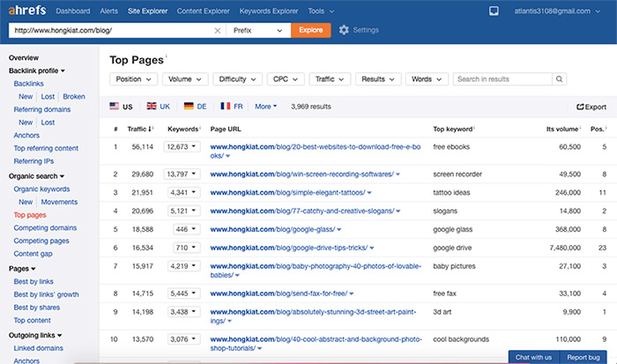Screen dimensions: 617x364
Task: Open Competing domains link
Action: pos(45,228)
